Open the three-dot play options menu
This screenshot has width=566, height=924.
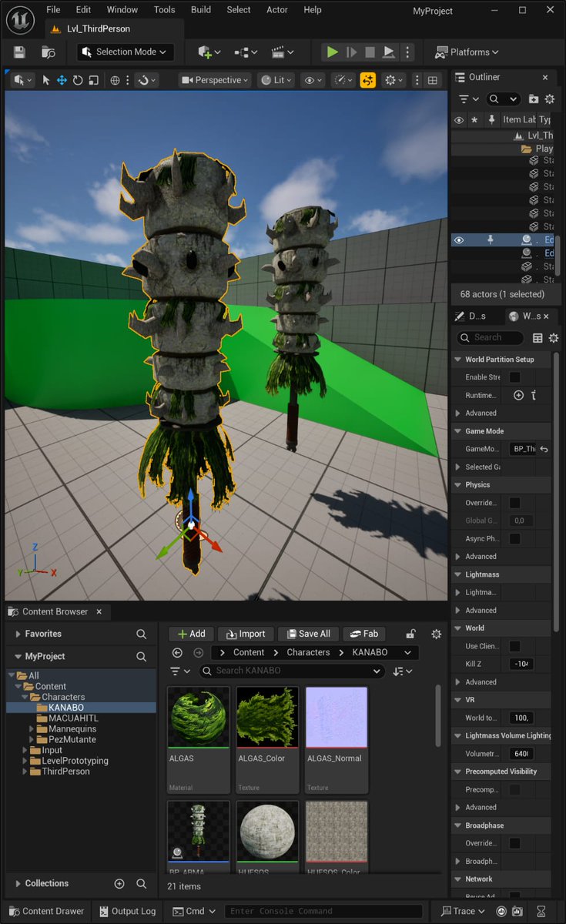[408, 52]
